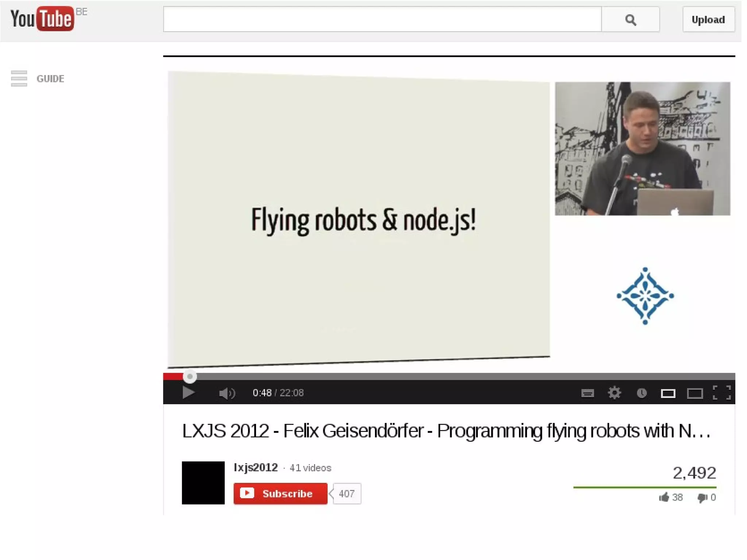Click the play button in video player
Image resolution: width=747 pixels, height=560 pixels.
(x=188, y=393)
